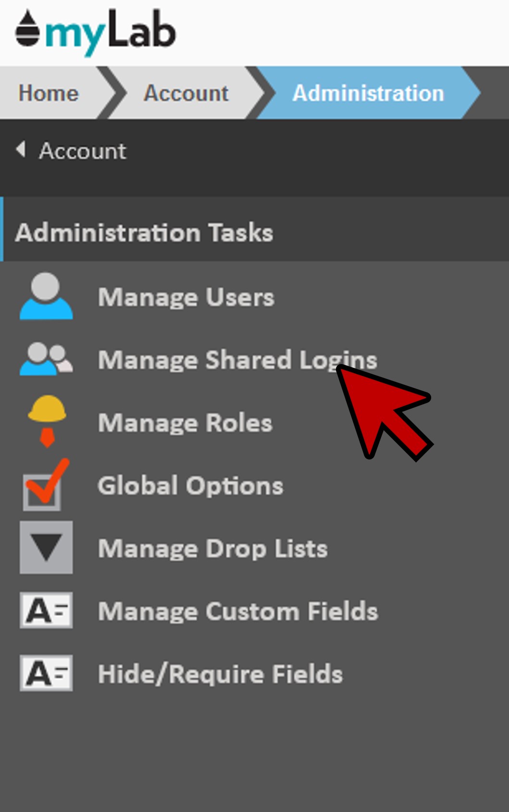Open the Global Options text link
The height and width of the screenshot is (812, 509).
[x=190, y=486]
